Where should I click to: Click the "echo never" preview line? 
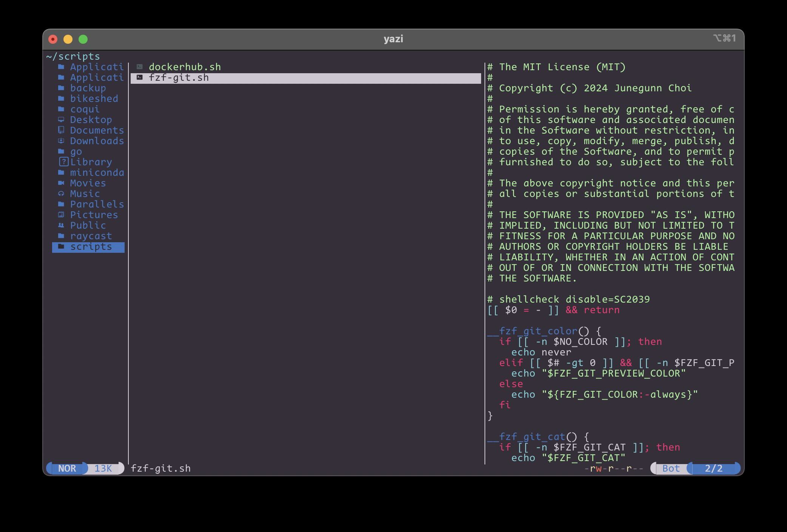pos(541,352)
